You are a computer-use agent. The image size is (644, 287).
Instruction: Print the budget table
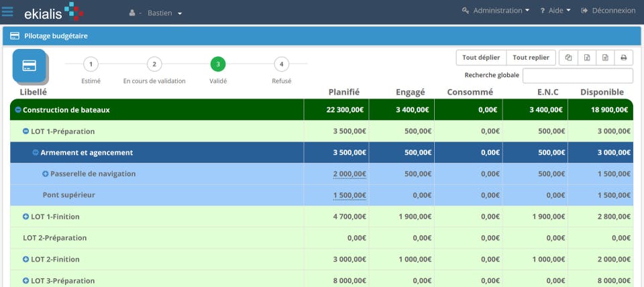point(623,58)
